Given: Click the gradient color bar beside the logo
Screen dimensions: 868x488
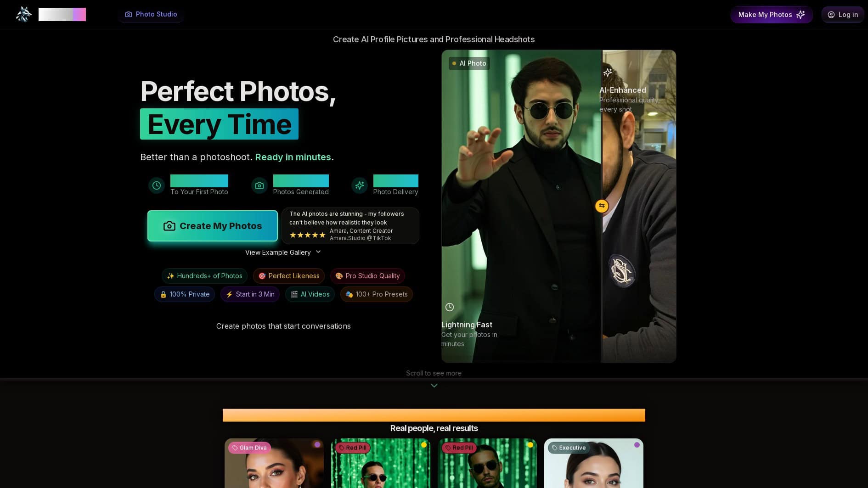Looking at the screenshot, I should pos(62,14).
